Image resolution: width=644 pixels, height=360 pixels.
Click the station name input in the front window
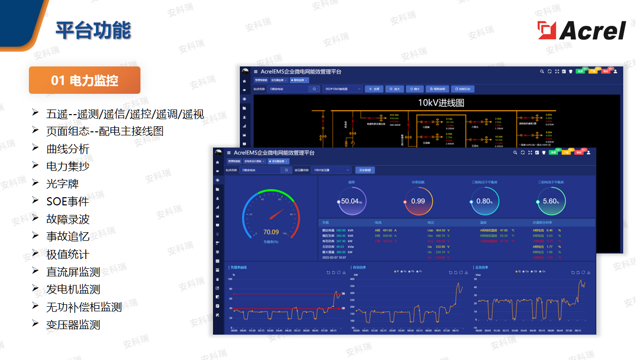tap(261, 170)
